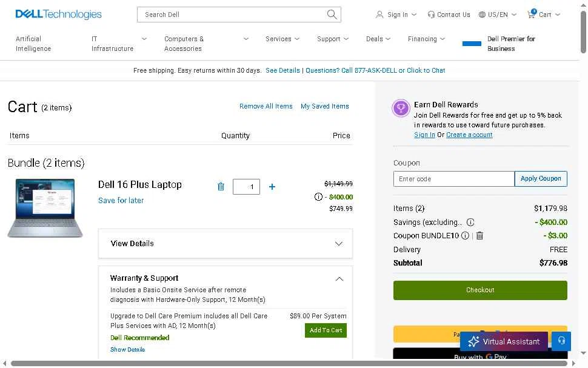Click Create account link
The height and width of the screenshot is (368, 588).
point(469,135)
